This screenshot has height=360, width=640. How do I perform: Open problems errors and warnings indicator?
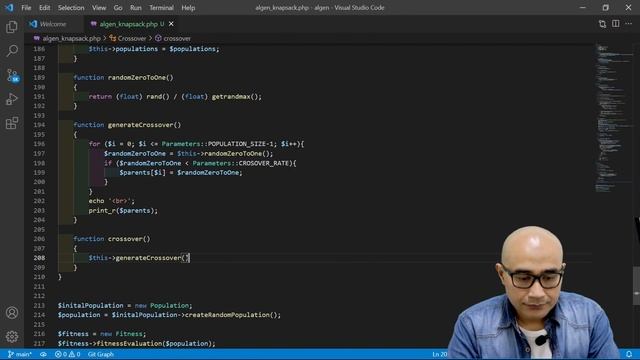pos(68,354)
